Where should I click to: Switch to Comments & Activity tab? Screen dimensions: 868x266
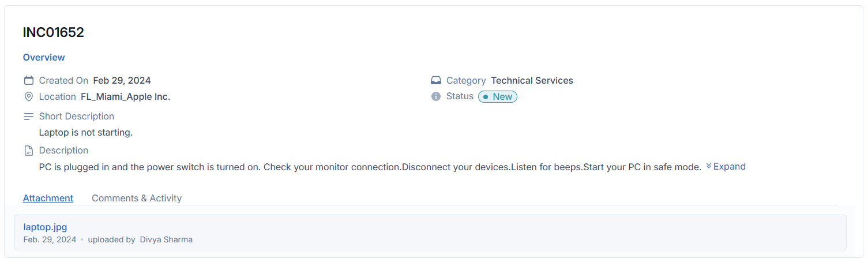(137, 198)
